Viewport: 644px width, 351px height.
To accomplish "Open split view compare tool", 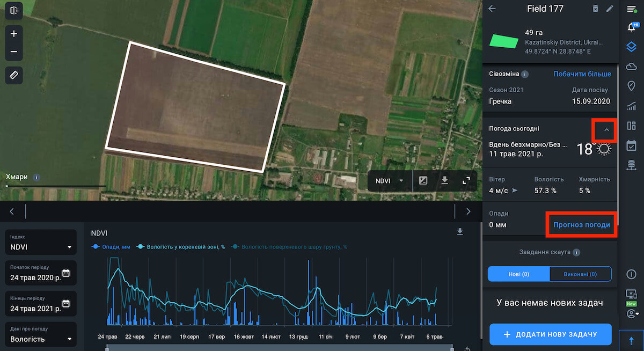I will click(14, 10).
